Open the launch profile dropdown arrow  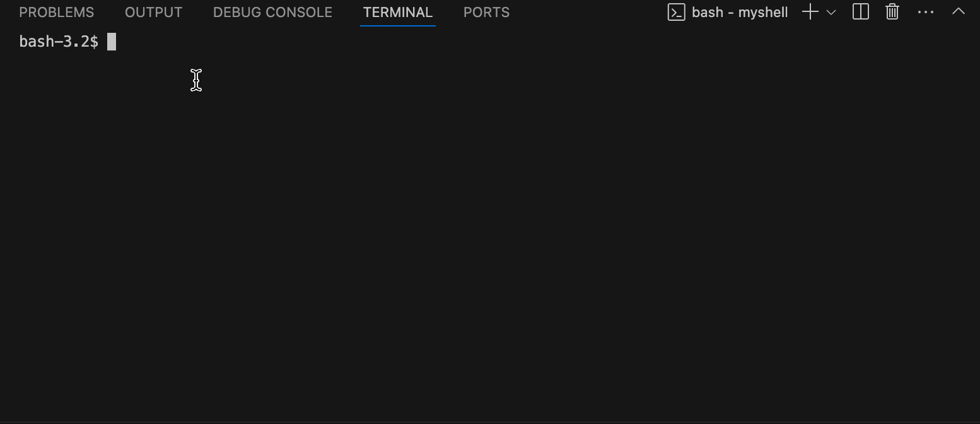click(x=831, y=12)
